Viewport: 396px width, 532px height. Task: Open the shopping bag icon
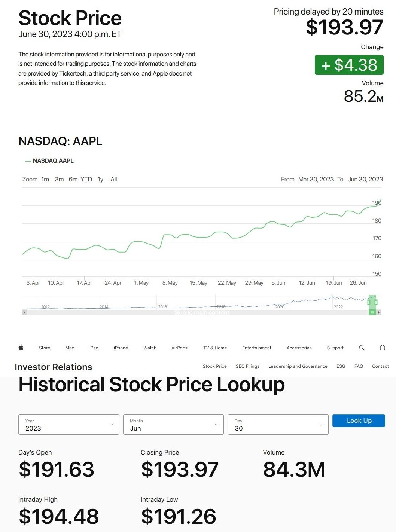383,347
